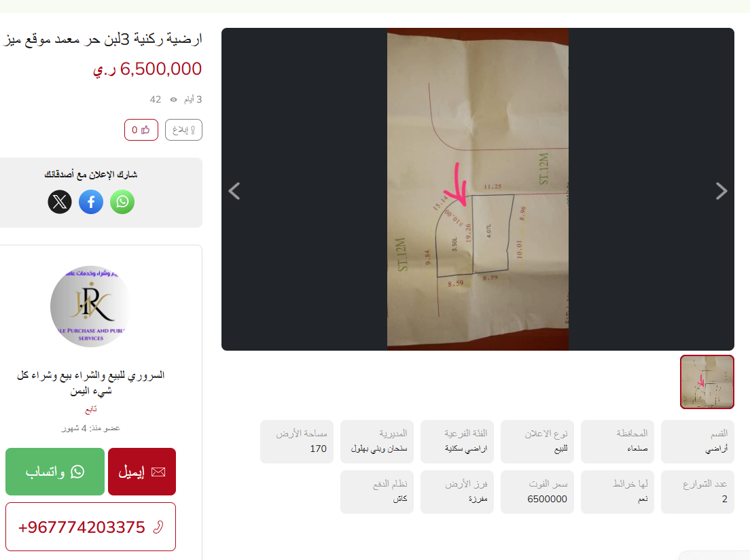This screenshot has height=560, width=750.
Task: Open the seller's JRK profile logo
Action: [91, 307]
